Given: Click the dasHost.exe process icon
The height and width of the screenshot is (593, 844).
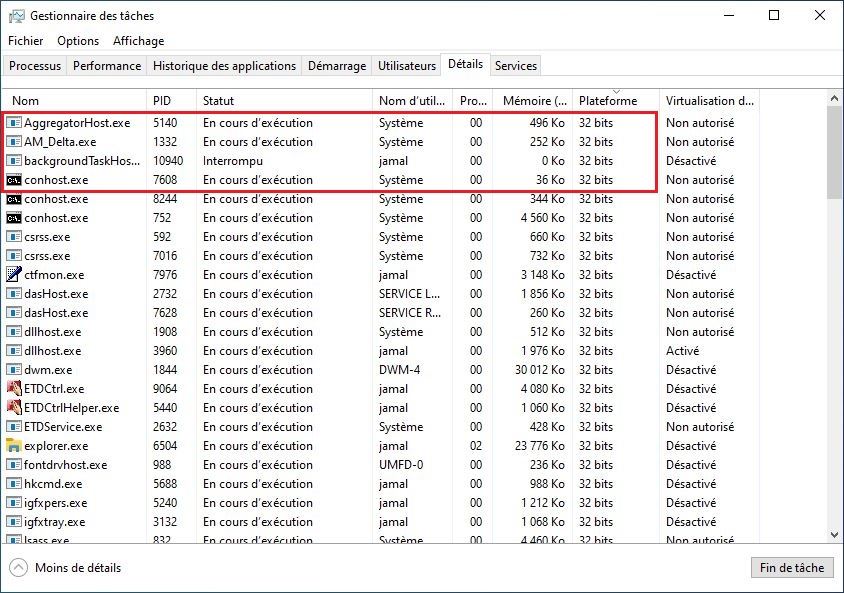Looking at the screenshot, I should [14, 294].
